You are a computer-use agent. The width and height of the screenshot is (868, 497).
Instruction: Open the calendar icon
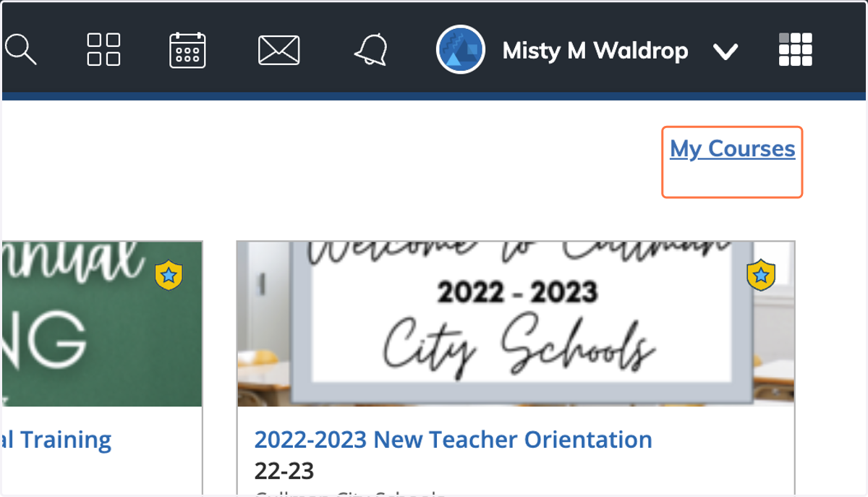(x=187, y=50)
